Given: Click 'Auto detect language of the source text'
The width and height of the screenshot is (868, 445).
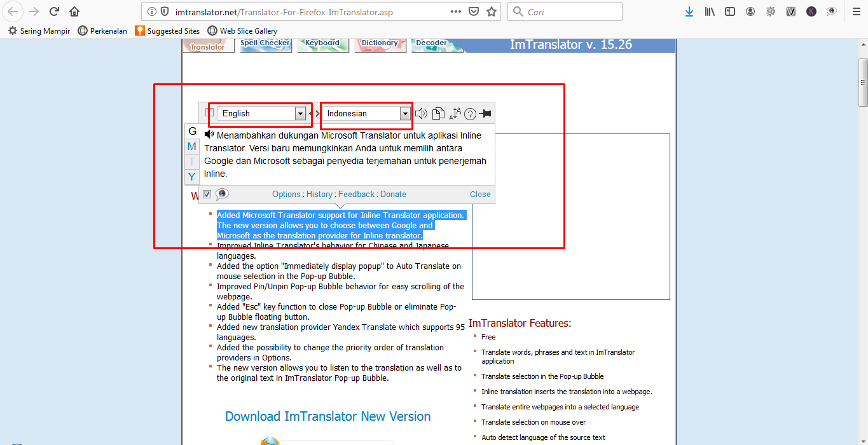Looking at the screenshot, I should tap(543, 437).
